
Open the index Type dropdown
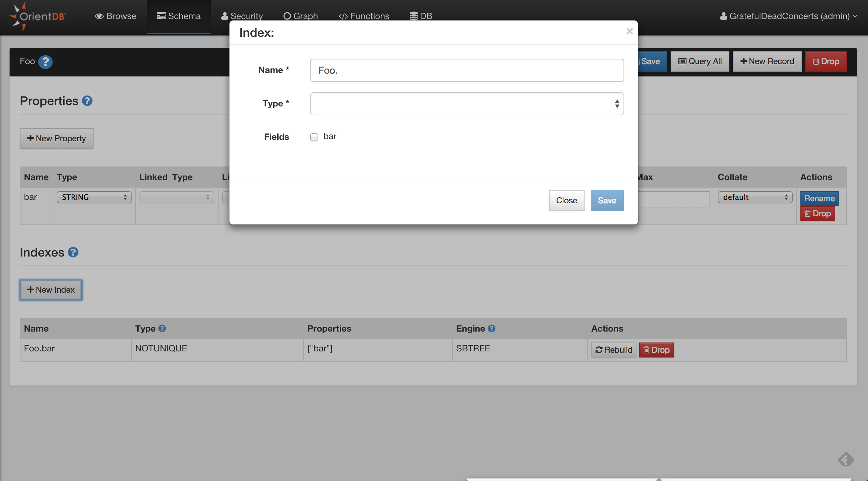pyautogui.click(x=466, y=104)
